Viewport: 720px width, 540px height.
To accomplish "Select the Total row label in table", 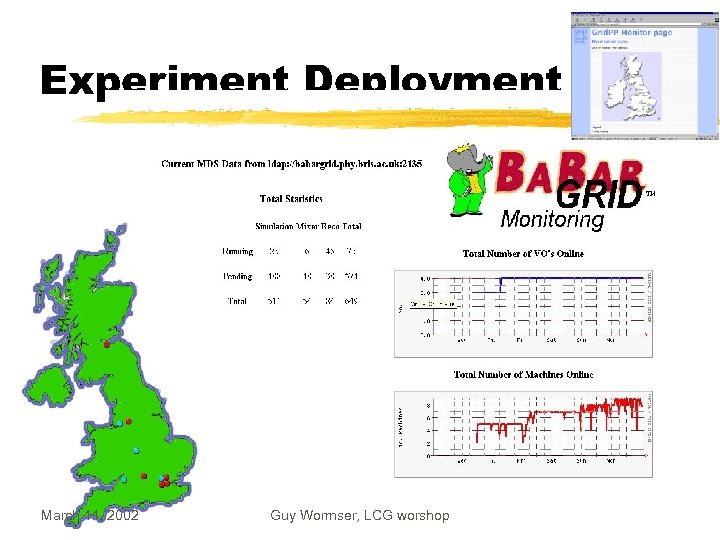I will [x=237, y=301].
